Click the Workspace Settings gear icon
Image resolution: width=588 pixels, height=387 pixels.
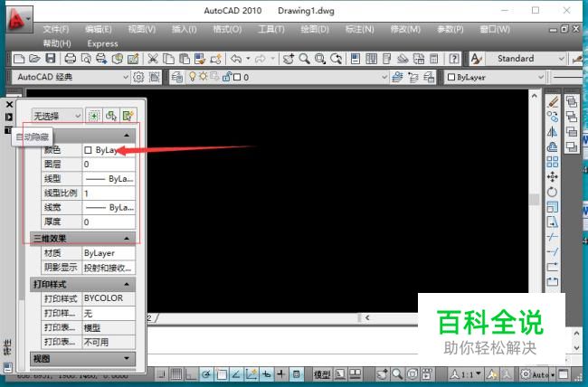point(138,77)
